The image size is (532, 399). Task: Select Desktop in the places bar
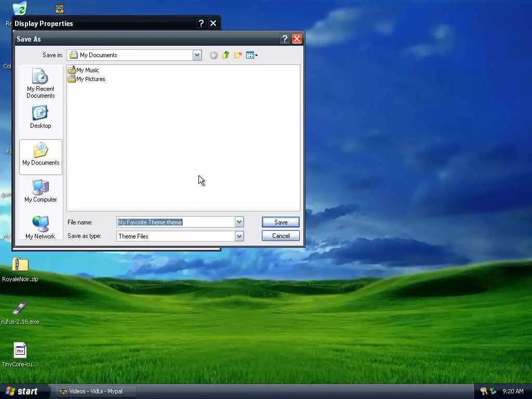tap(41, 117)
